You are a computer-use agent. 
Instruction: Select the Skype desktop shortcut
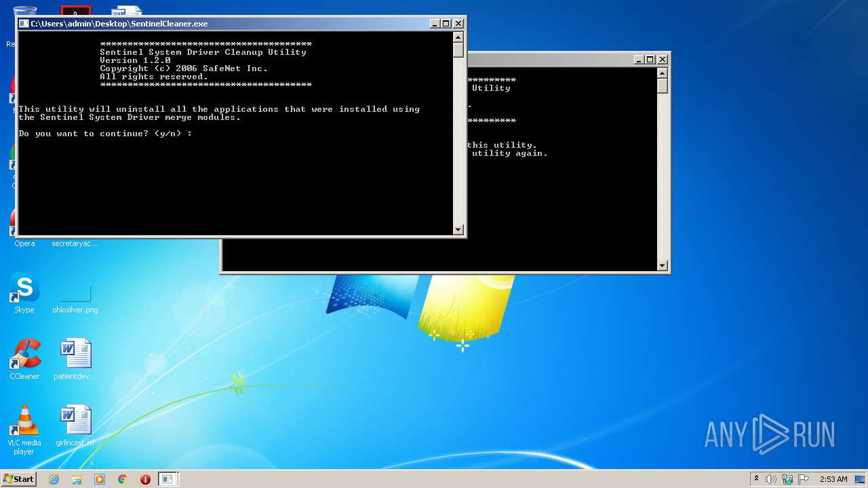(24, 293)
